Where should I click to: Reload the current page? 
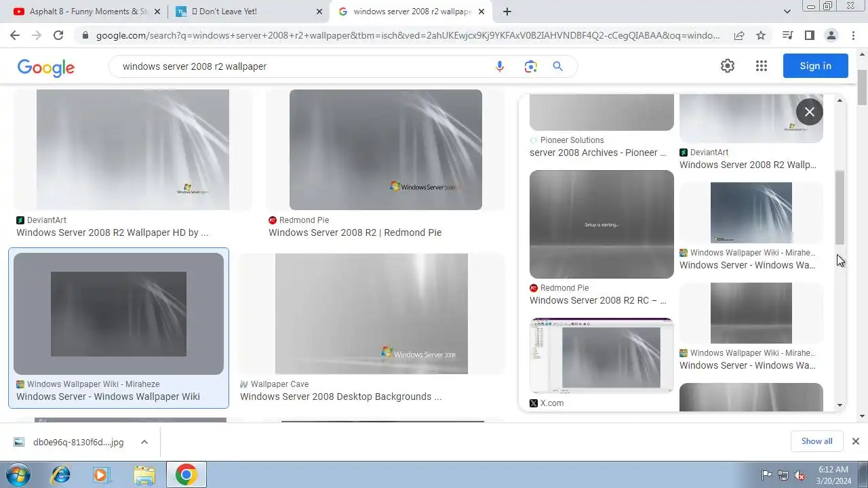coord(58,35)
